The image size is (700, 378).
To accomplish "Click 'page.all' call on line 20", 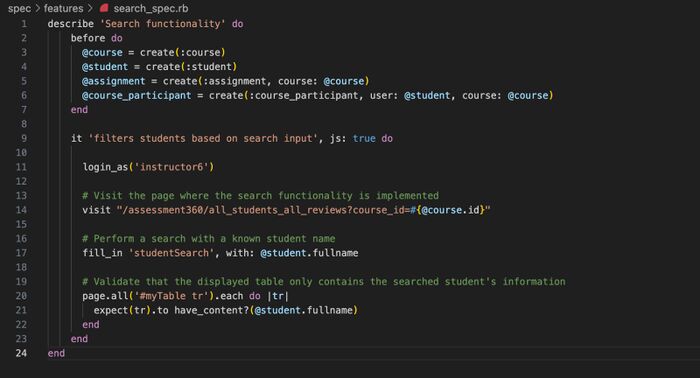I will 105,296.
